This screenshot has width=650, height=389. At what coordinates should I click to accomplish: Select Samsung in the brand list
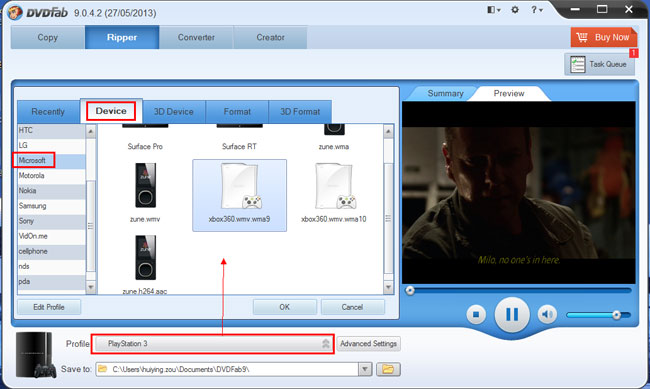point(51,206)
